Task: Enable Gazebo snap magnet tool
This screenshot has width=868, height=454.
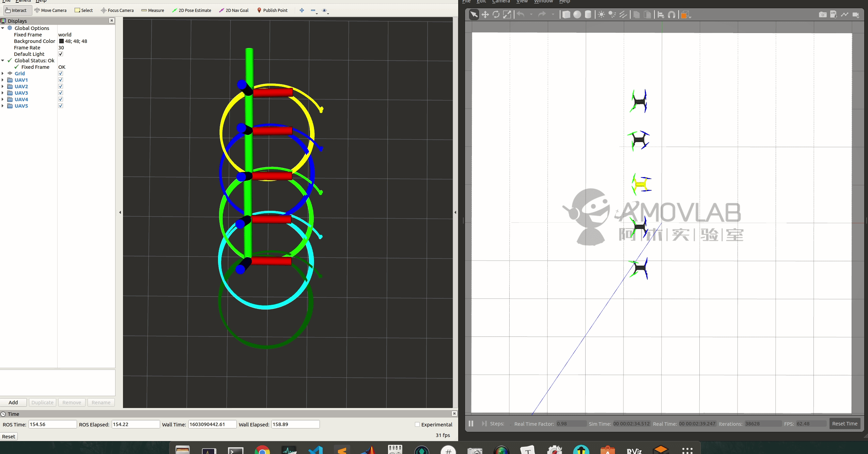Action: tap(672, 15)
